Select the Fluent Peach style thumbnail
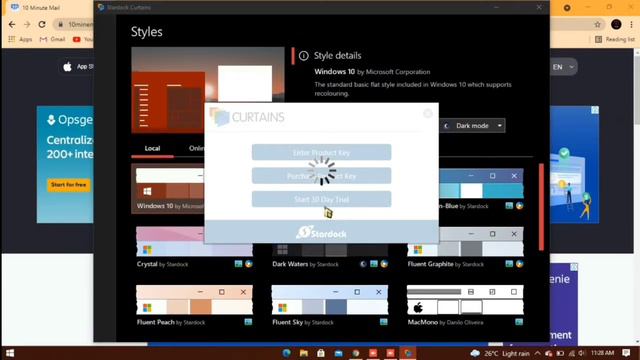The width and height of the screenshot is (640, 360). [x=194, y=300]
